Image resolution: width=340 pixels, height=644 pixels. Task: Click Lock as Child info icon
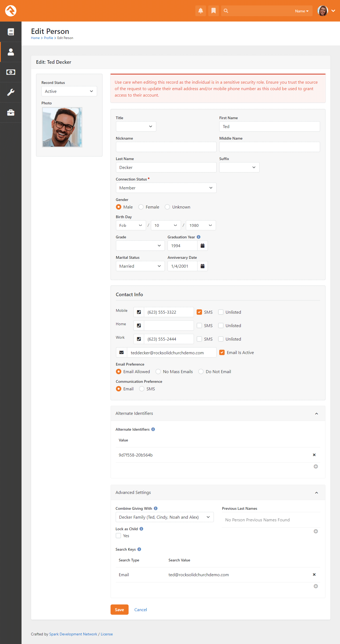(x=141, y=529)
